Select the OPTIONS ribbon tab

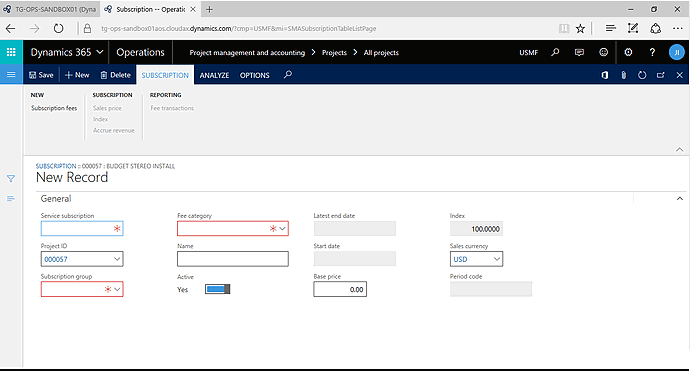click(x=254, y=75)
